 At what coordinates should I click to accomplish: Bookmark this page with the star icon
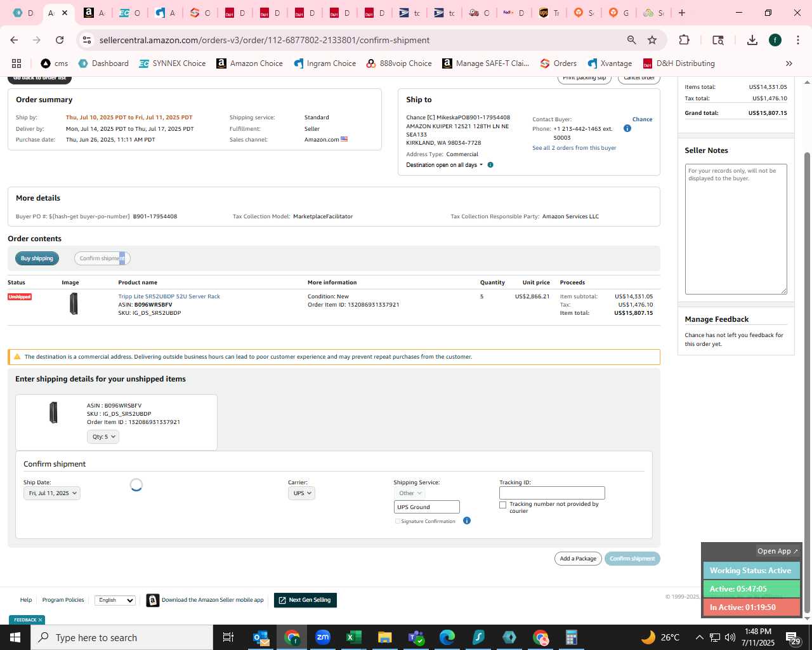[652, 40]
